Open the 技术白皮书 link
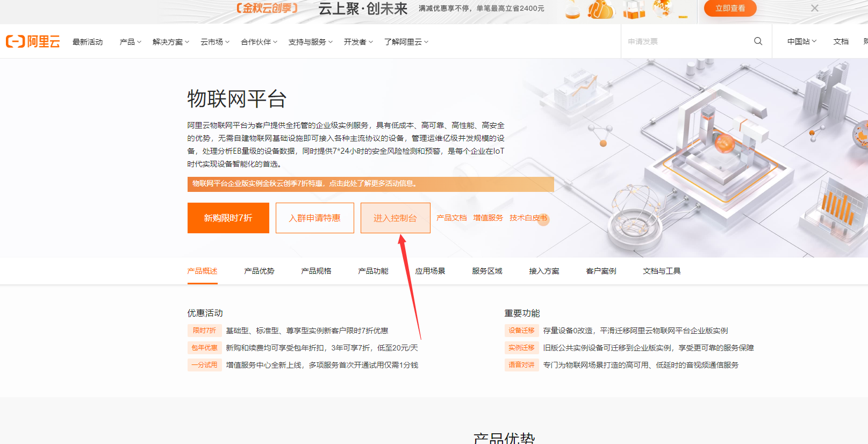 (528, 218)
